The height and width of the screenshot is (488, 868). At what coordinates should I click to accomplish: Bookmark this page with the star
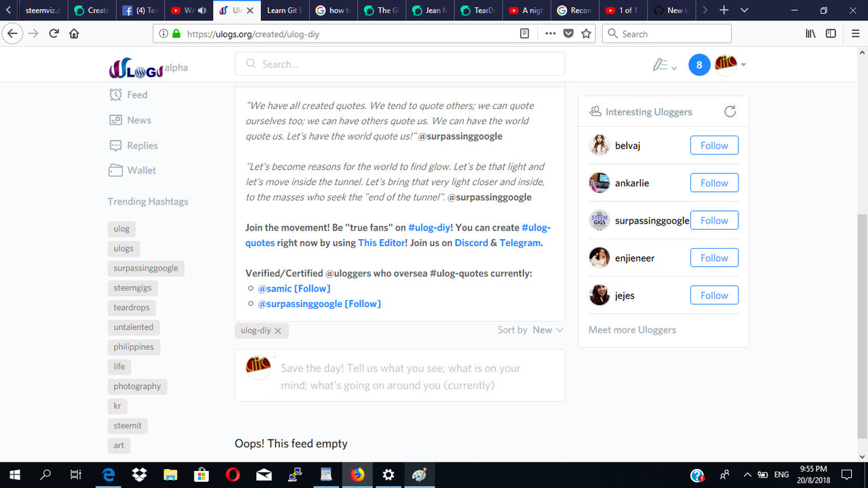point(587,33)
